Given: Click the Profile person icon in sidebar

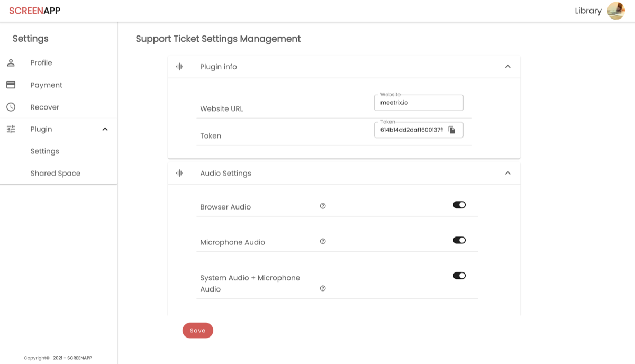Looking at the screenshot, I should tap(11, 62).
